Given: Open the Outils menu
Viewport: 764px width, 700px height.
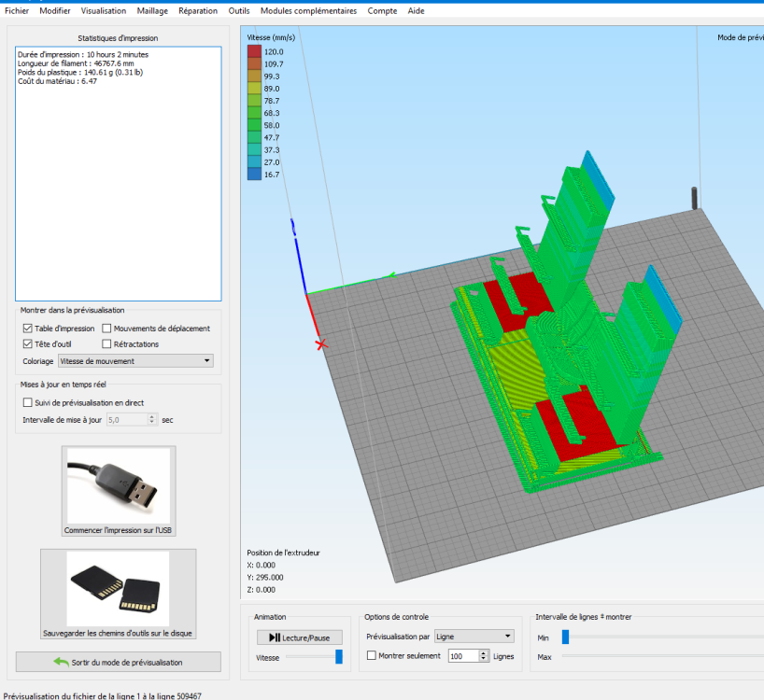Looking at the screenshot, I should (239, 10).
